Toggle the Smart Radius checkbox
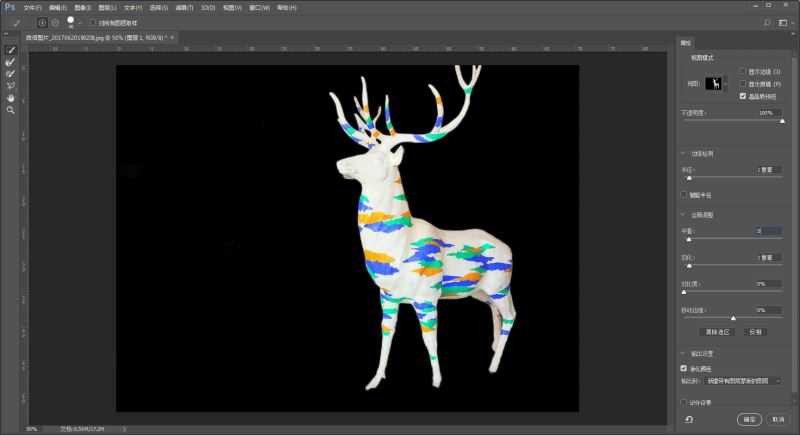 pos(682,194)
